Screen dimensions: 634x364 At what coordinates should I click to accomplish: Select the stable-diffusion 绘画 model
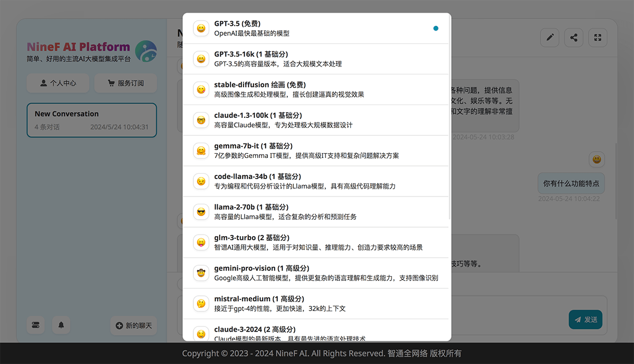pos(317,89)
